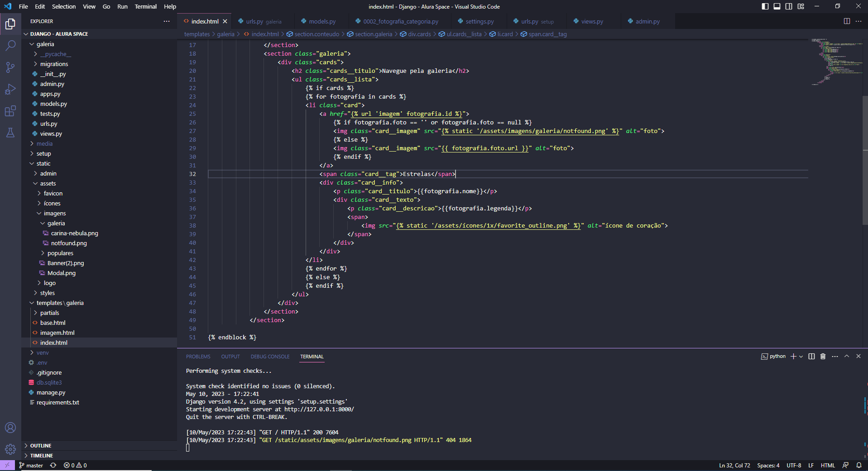Open the File menu
Screen dimensions: 868x471
(24, 6)
